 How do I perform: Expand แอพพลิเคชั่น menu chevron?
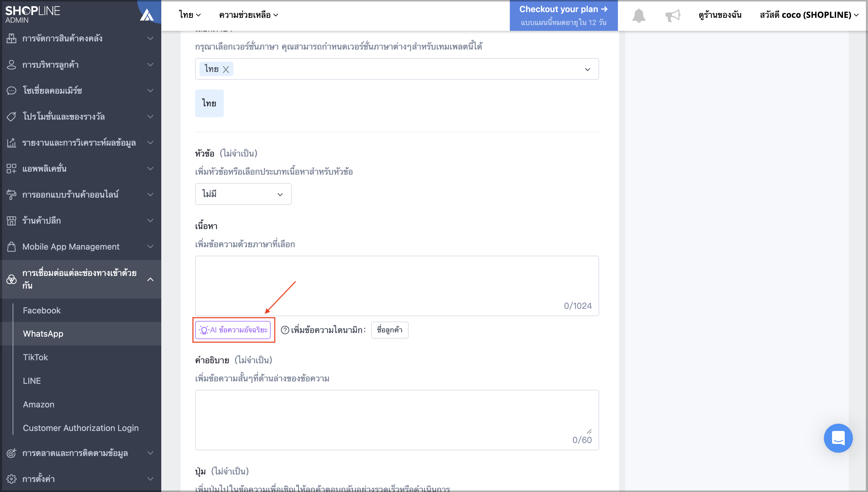coord(151,169)
